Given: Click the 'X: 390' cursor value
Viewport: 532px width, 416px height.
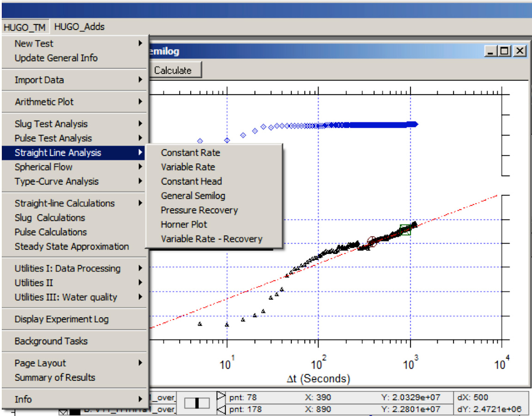Looking at the screenshot, I should [318, 397].
